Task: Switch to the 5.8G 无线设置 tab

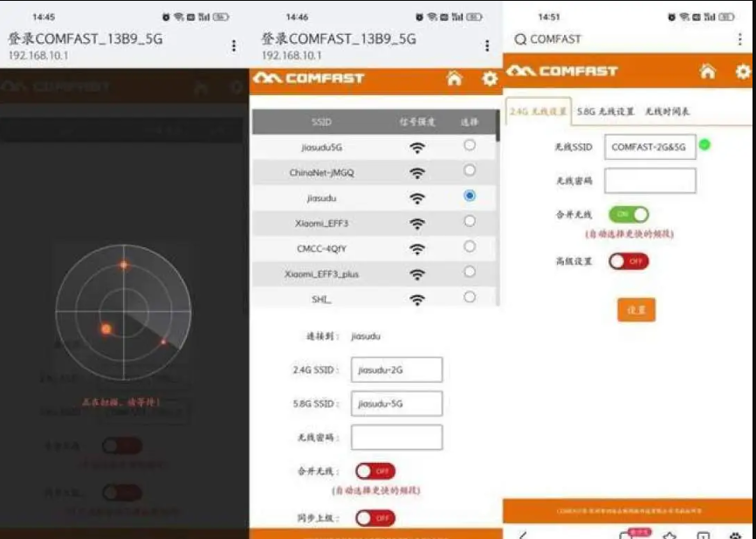Action: point(605,112)
